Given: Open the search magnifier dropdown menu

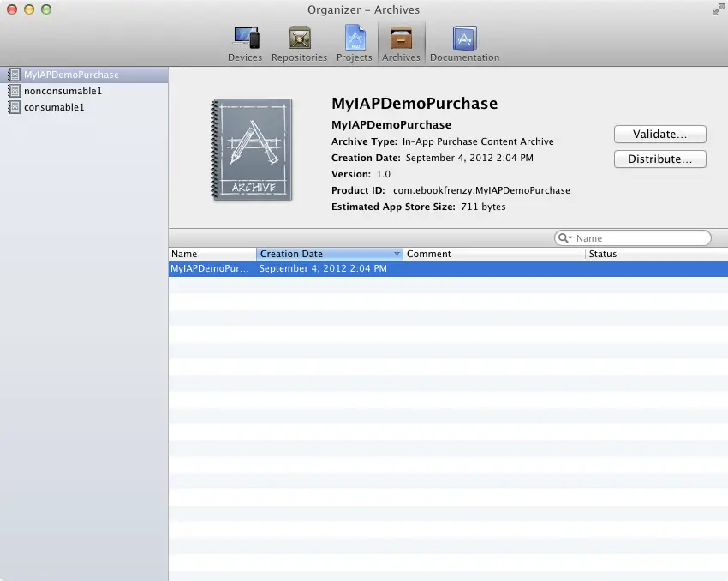Looking at the screenshot, I should [x=565, y=238].
